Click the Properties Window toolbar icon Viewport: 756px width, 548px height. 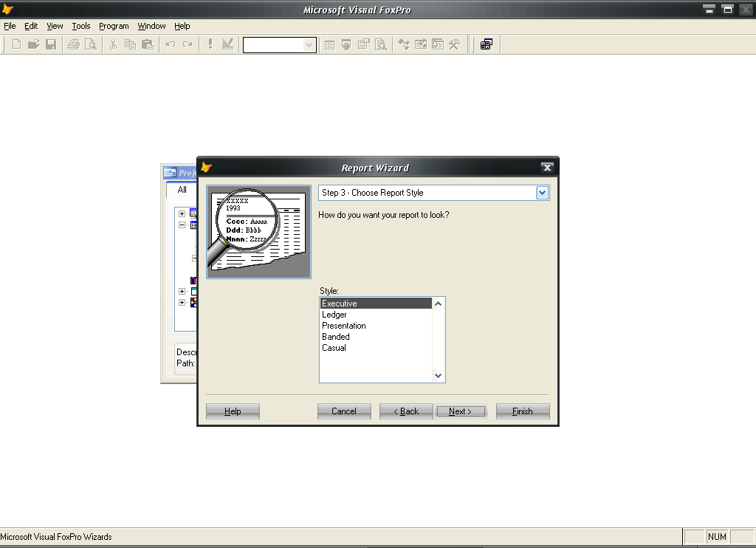(x=363, y=45)
